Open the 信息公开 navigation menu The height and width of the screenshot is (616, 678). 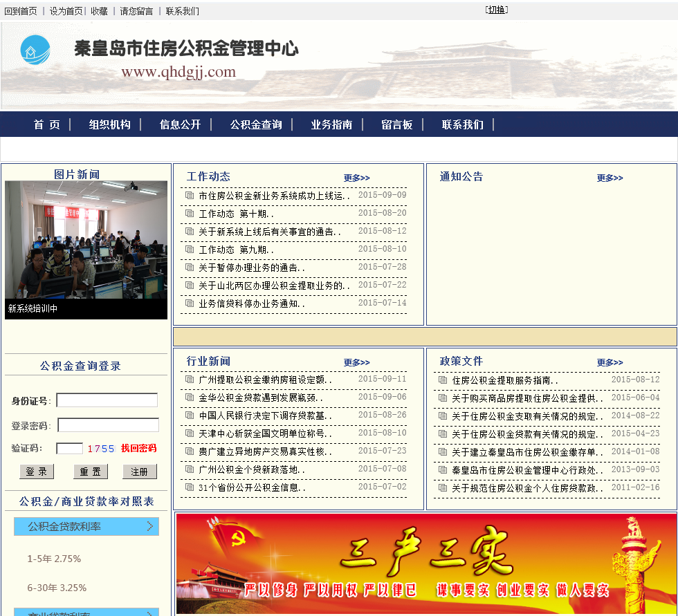click(x=180, y=124)
